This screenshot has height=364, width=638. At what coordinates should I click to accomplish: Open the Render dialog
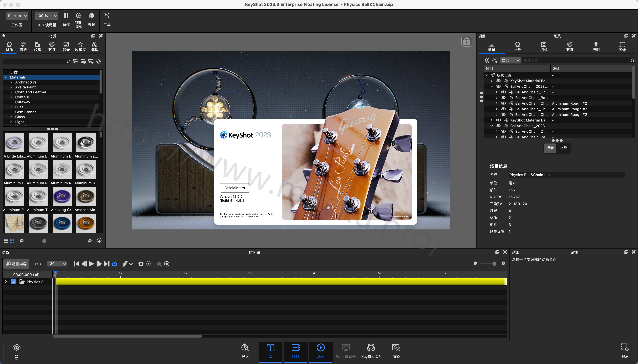396,351
